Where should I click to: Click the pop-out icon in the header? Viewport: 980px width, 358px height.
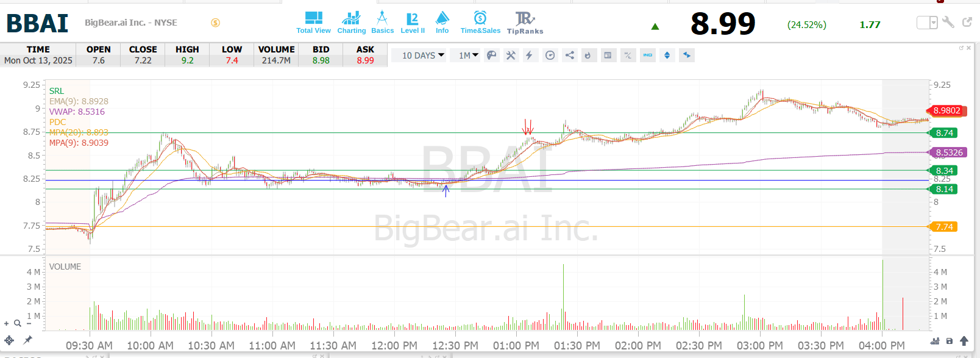tap(967, 23)
